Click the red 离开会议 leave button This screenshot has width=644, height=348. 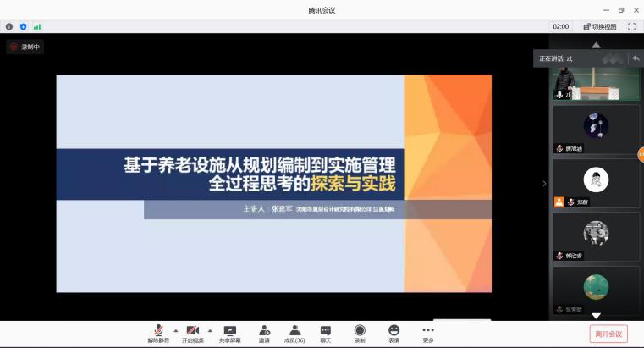pos(608,334)
